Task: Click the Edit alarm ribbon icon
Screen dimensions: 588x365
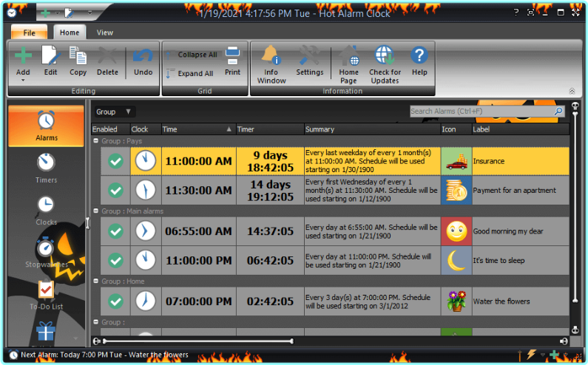Action: [x=50, y=56]
